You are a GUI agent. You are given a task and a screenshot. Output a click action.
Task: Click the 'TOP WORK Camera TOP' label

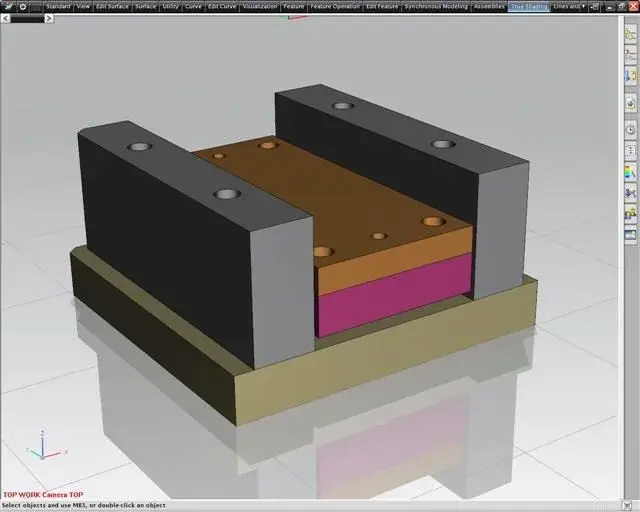point(43,495)
